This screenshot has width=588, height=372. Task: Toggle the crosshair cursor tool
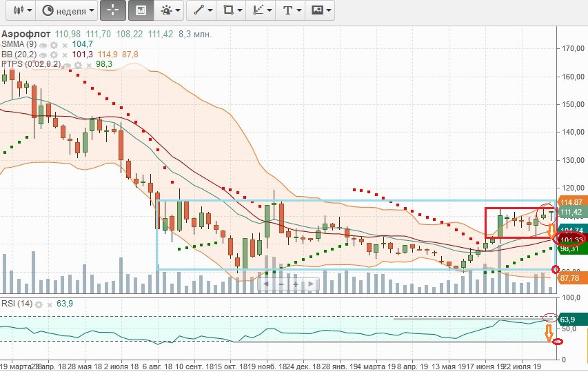(x=112, y=10)
